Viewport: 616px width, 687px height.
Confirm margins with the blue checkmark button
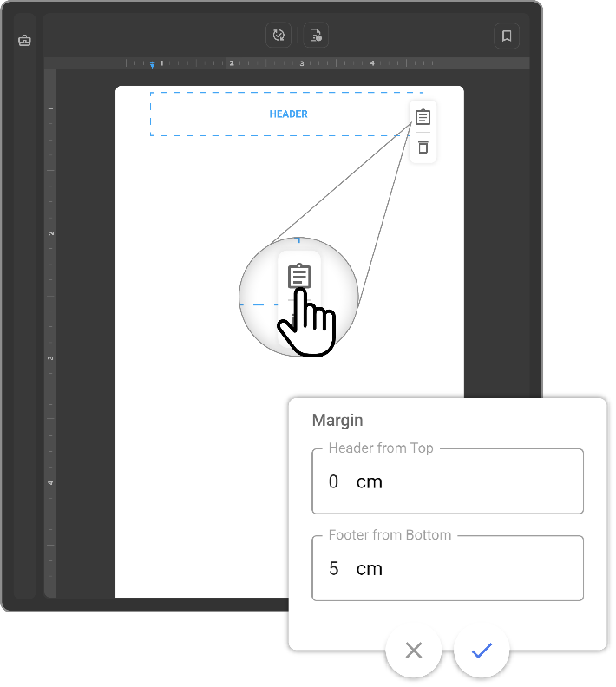tap(482, 651)
